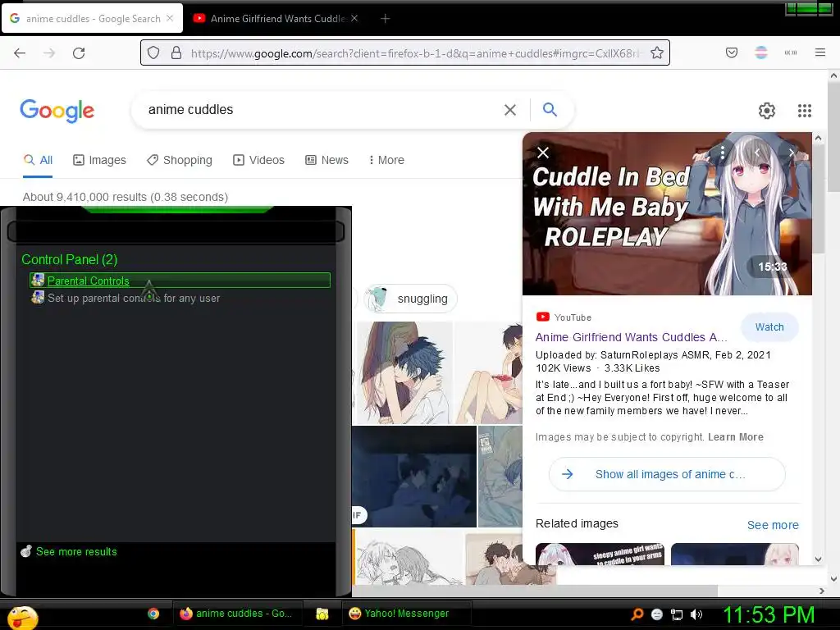Open the Anime Girlfriend Wants Cuddles link
Viewport: 840px width, 630px height.
point(631,337)
